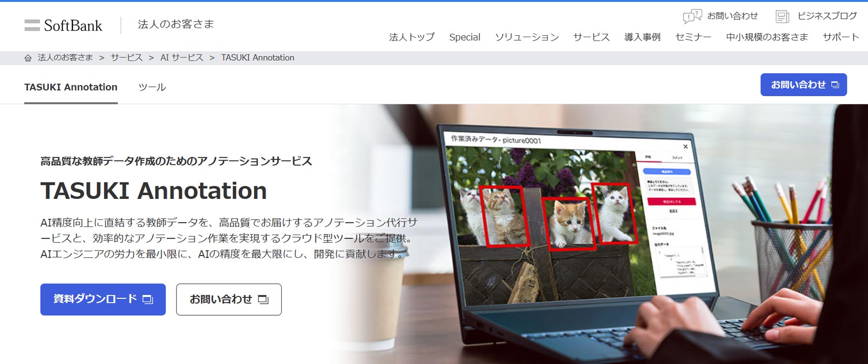Switch to the ツール tab
This screenshot has width=868, height=364.
coord(152,87)
